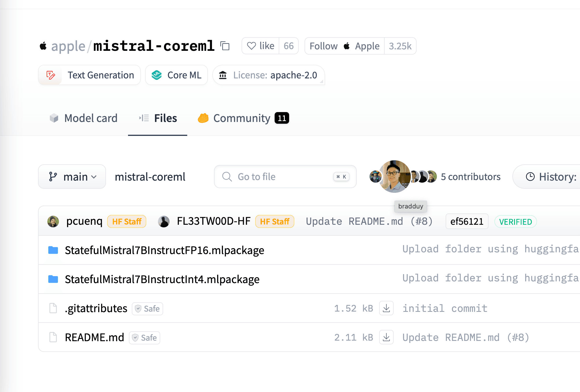Open the initial commit message link

(x=445, y=308)
